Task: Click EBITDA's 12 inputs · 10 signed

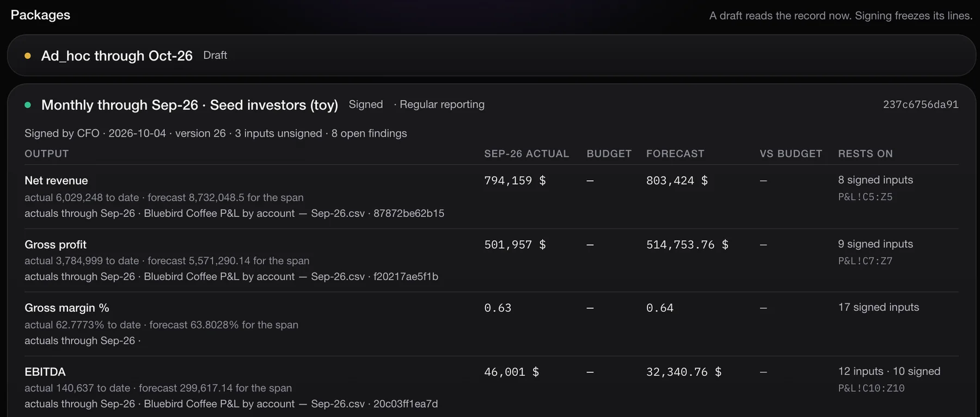Action: coord(889,371)
